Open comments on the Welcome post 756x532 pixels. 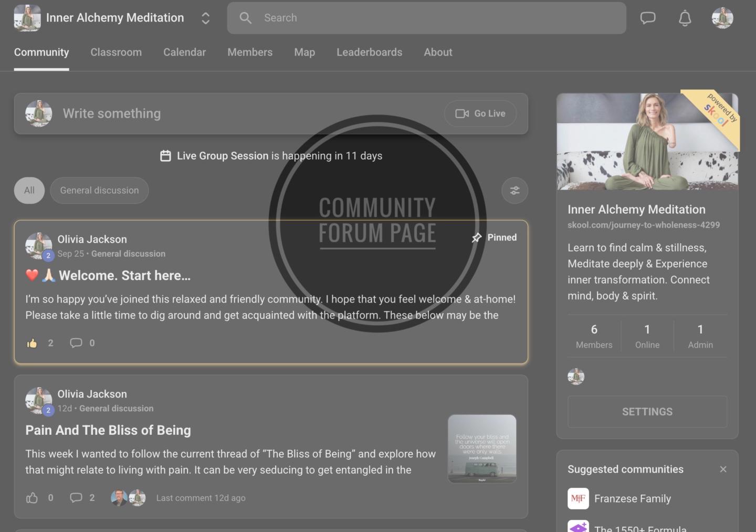(77, 343)
